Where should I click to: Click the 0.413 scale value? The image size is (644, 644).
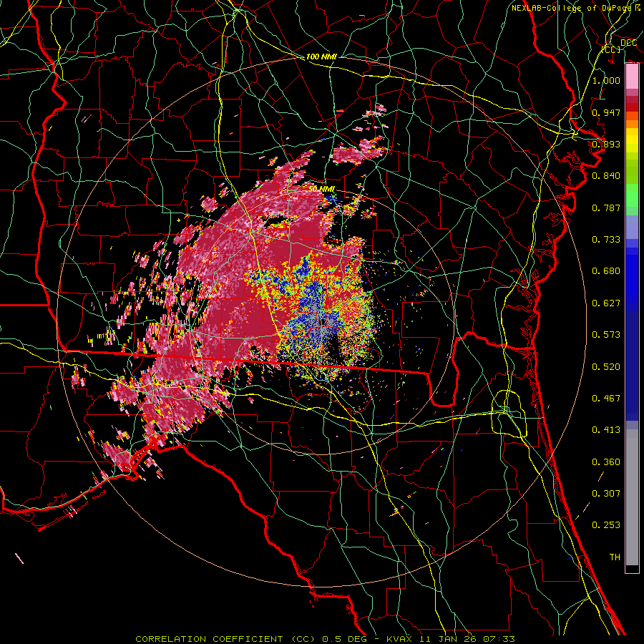click(606, 430)
